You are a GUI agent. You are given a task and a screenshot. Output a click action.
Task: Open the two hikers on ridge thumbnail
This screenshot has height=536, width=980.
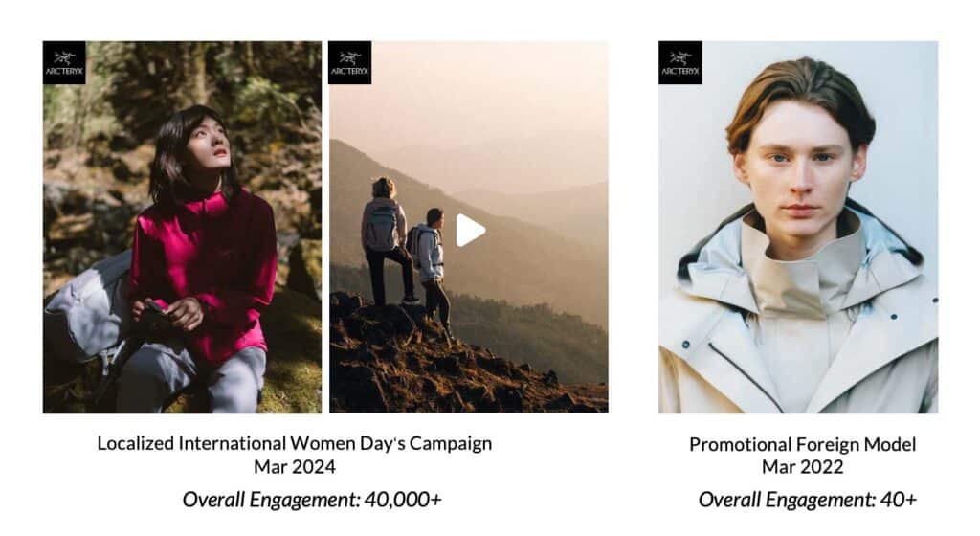pyautogui.click(x=468, y=227)
